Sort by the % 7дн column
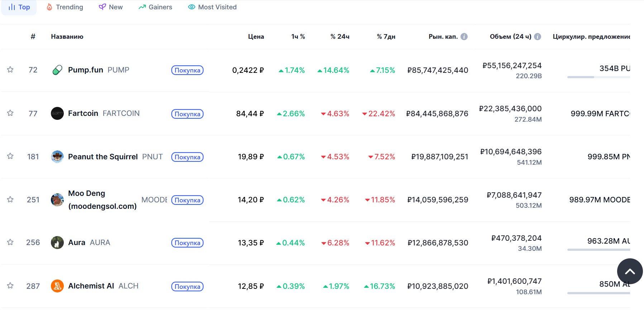The width and height of the screenshot is (644, 310). click(x=386, y=37)
